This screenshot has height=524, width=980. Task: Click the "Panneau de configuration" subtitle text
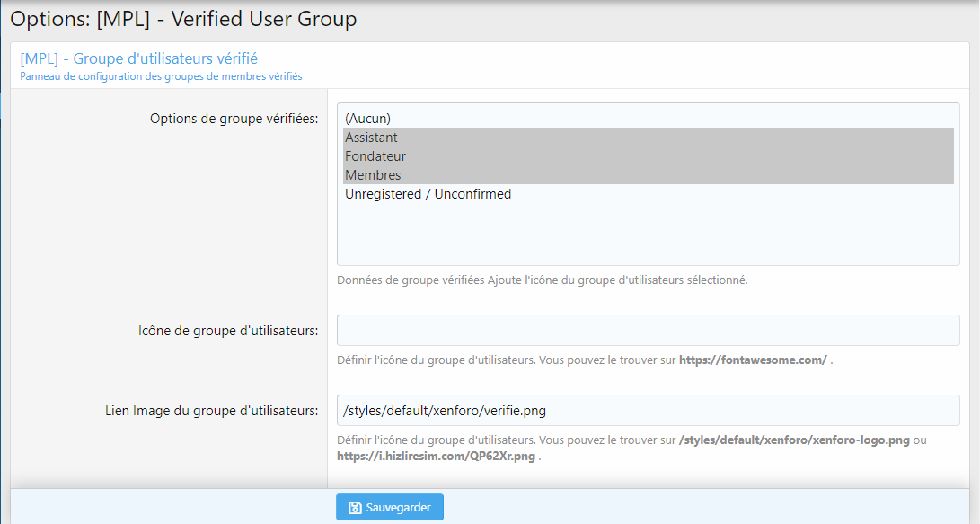click(x=161, y=76)
